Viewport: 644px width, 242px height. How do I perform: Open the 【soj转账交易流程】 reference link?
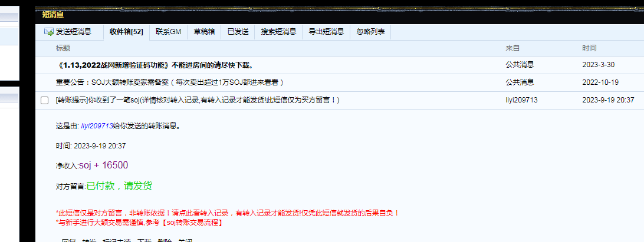click(x=192, y=223)
